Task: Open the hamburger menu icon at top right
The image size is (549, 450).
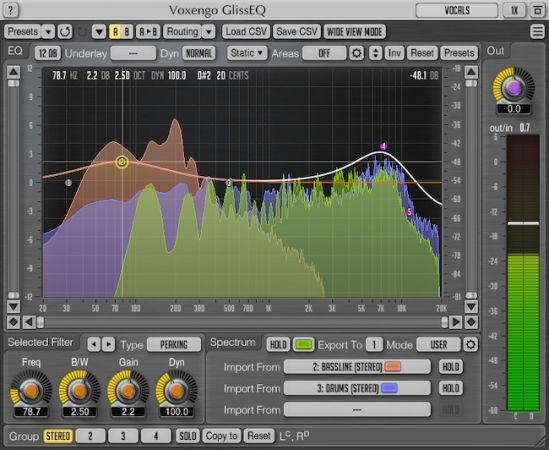Action: pyautogui.click(x=537, y=32)
